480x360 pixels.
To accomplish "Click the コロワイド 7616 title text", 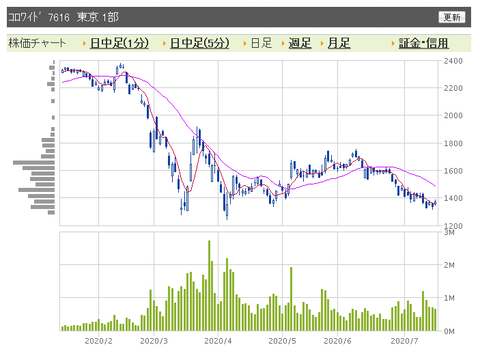I will click(39, 17).
